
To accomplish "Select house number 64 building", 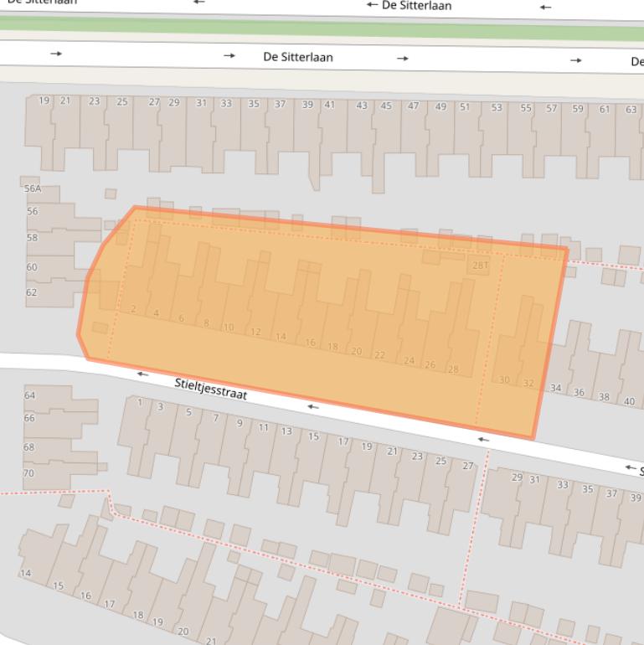I will click(x=29, y=395).
